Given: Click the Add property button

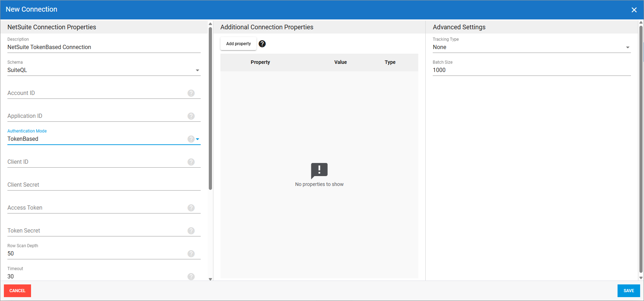Looking at the screenshot, I should point(238,44).
